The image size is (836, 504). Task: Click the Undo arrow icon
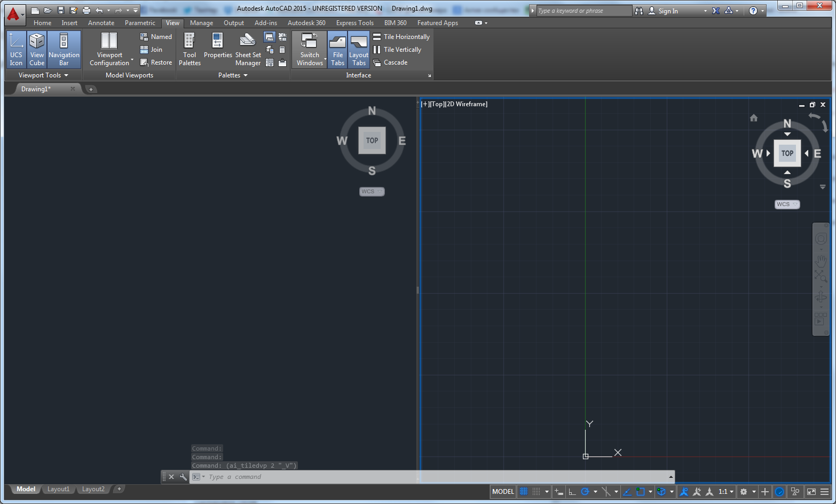pos(99,11)
